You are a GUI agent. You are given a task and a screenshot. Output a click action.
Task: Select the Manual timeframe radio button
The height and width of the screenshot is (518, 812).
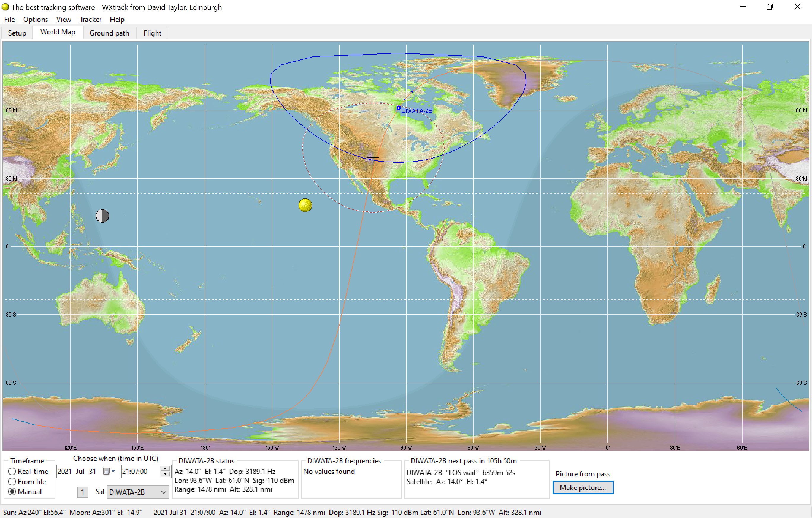(x=12, y=492)
